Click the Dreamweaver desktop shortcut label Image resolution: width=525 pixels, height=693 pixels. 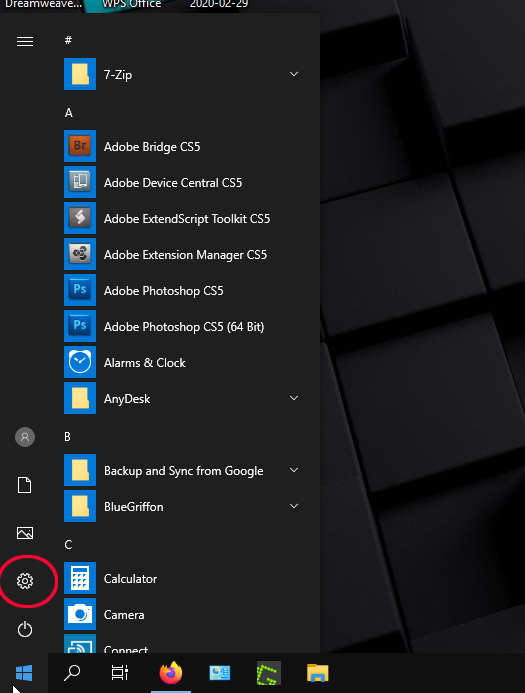point(43,4)
